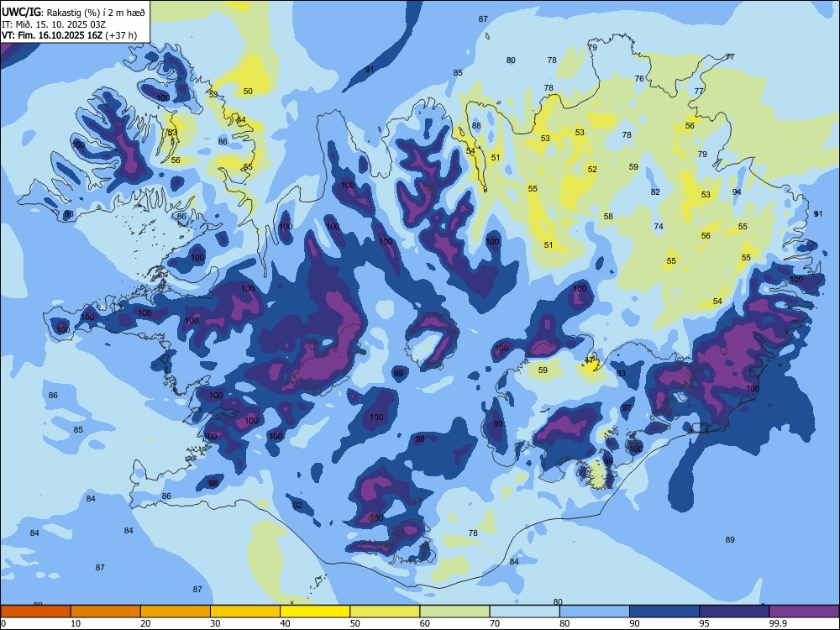The height and width of the screenshot is (630, 840).
Task: Select the '94' humidity value on the map
Action: click(737, 192)
